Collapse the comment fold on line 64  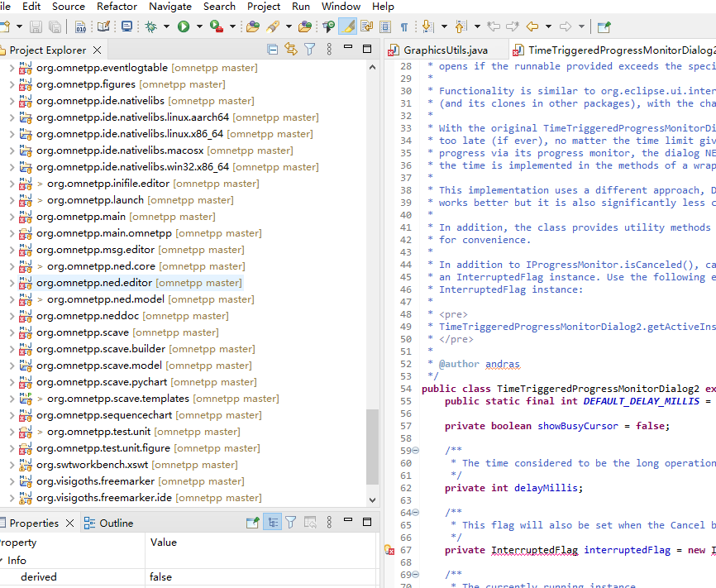(x=416, y=513)
